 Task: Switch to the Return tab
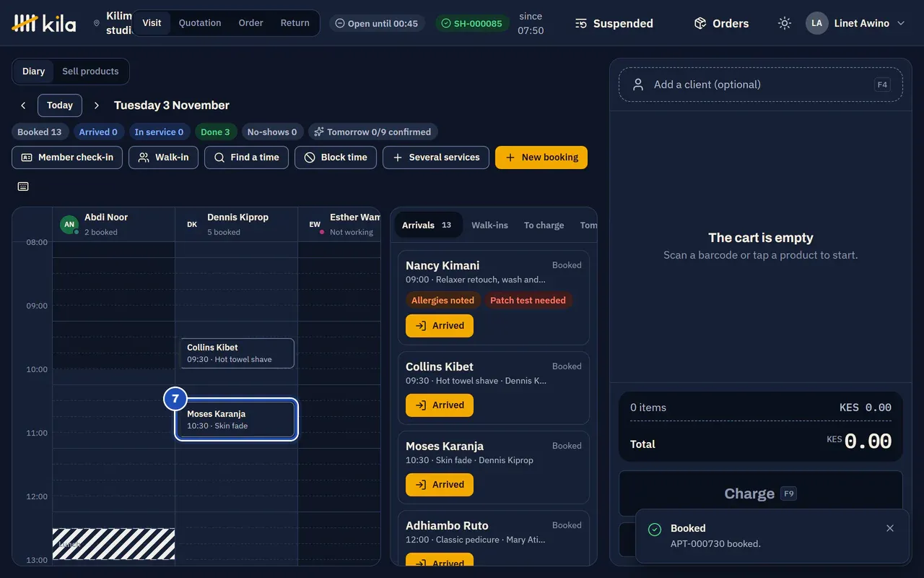[x=295, y=23]
